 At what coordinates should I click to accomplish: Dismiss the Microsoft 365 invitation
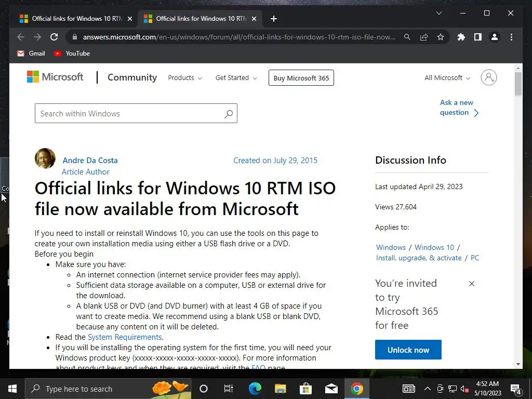(x=472, y=284)
